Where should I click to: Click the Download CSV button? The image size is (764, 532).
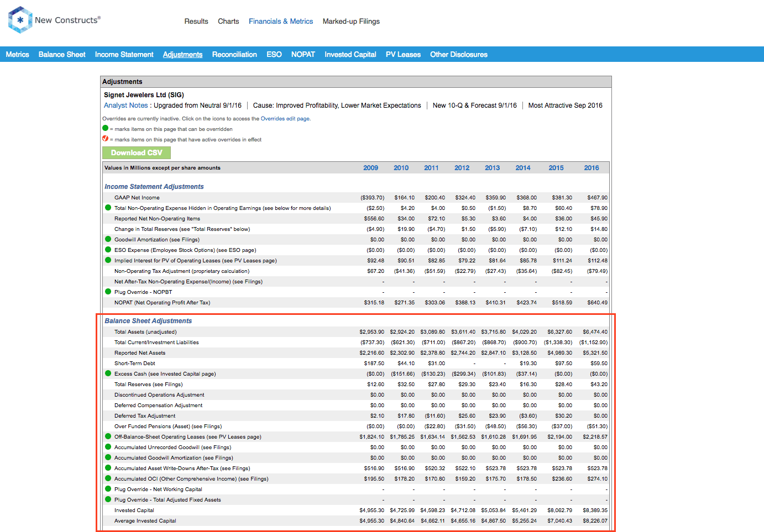(137, 152)
